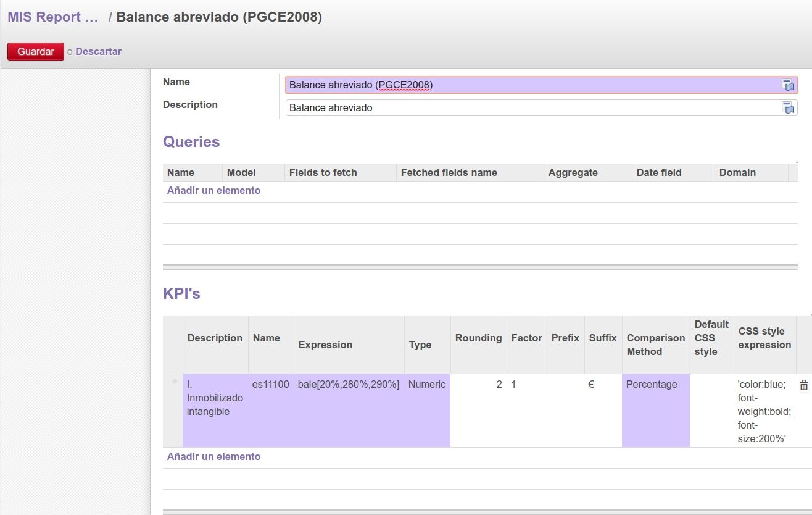
Task: Add an element to Queries table
Action: coord(213,191)
